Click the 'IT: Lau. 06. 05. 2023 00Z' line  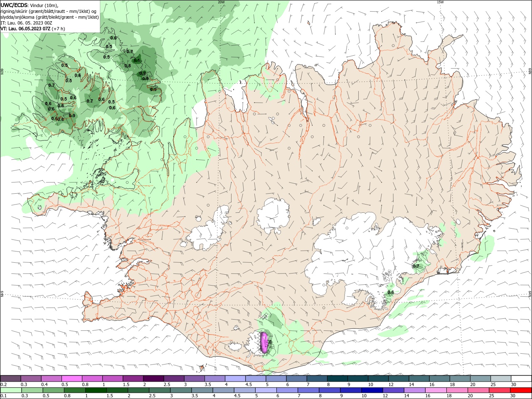[25, 23]
